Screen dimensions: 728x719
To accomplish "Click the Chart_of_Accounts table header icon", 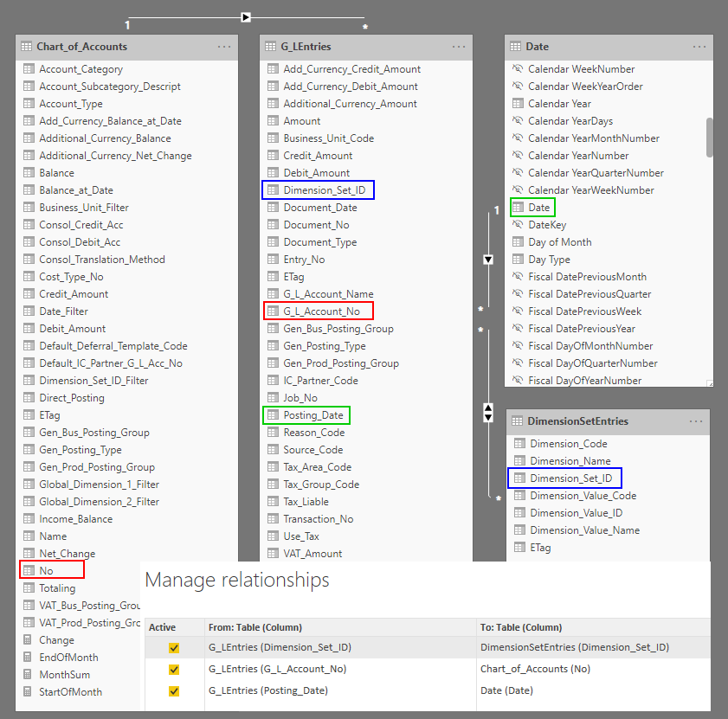I will point(27,47).
